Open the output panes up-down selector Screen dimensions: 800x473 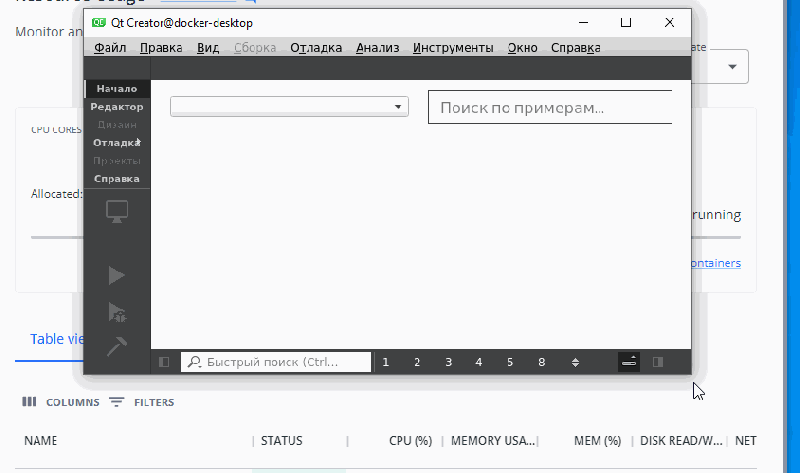click(x=576, y=362)
